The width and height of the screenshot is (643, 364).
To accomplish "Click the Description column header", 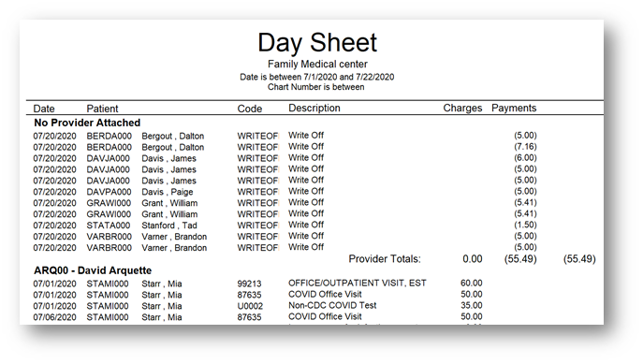I will pos(314,108).
